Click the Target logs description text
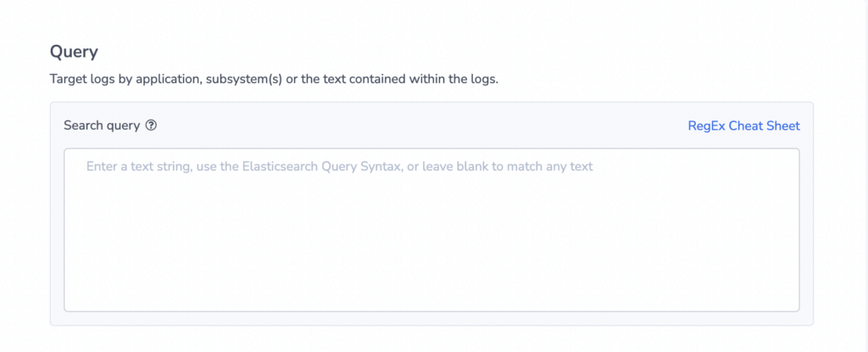Image resolution: width=868 pixels, height=352 pixels. [x=274, y=79]
